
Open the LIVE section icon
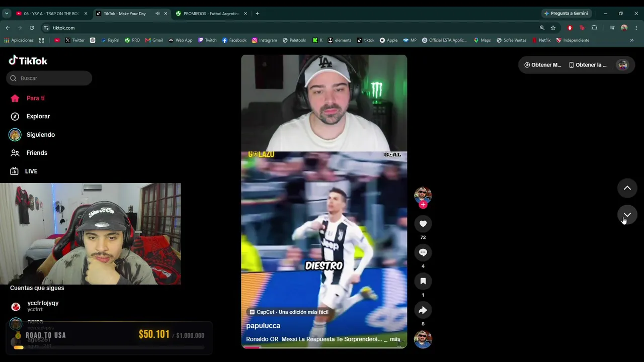point(15,171)
